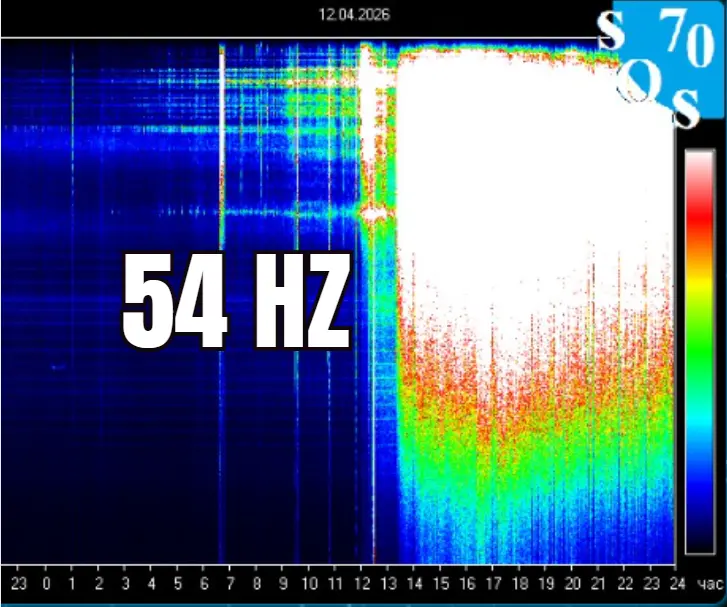Screen dimensions: 727x607
Task: Select hour 24 on the time axis
Action: point(677,583)
